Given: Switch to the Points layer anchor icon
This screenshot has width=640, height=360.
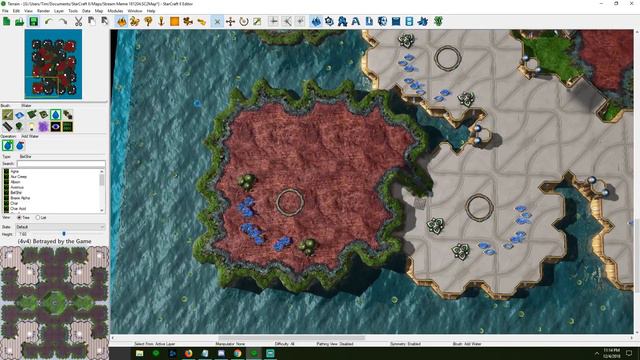Looking at the screenshot, I should point(161,22).
